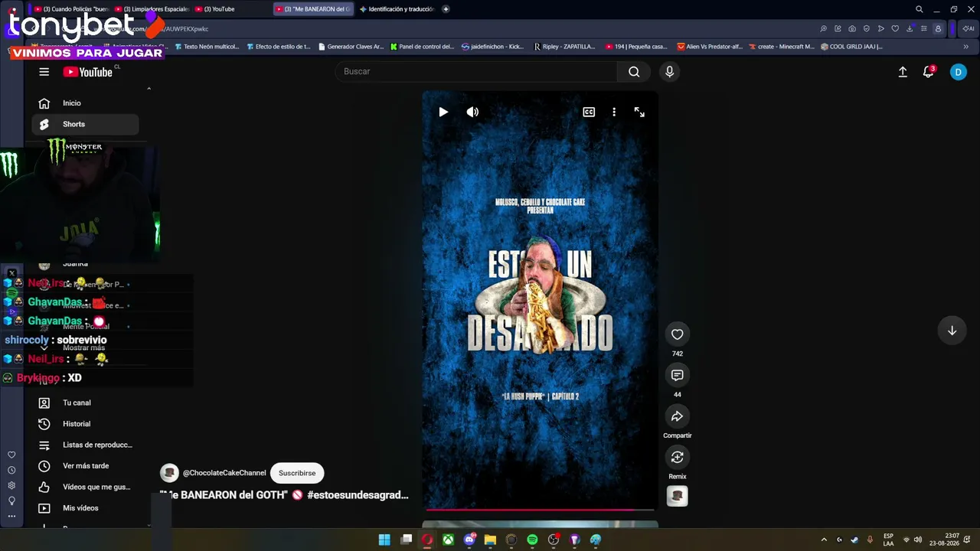Open the browser sidebar settings gear
Image resolution: width=980 pixels, height=551 pixels.
(11, 486)
